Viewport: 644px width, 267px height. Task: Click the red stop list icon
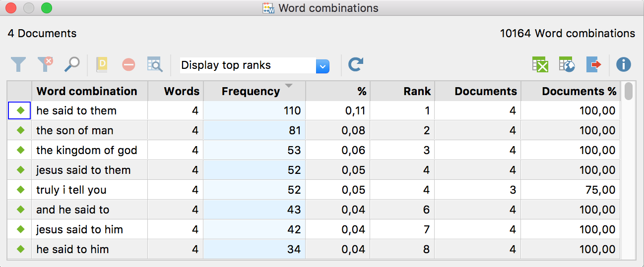tap(129, 64)
